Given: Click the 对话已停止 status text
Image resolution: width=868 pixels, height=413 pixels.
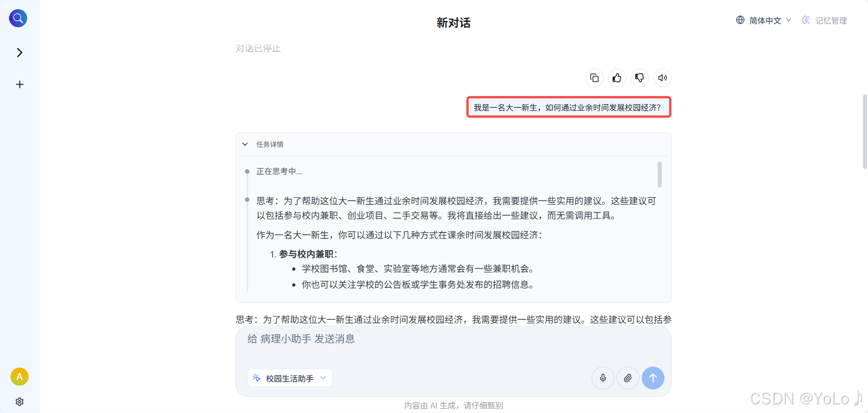Looking at the screenshot, I should tap(258, 49).
